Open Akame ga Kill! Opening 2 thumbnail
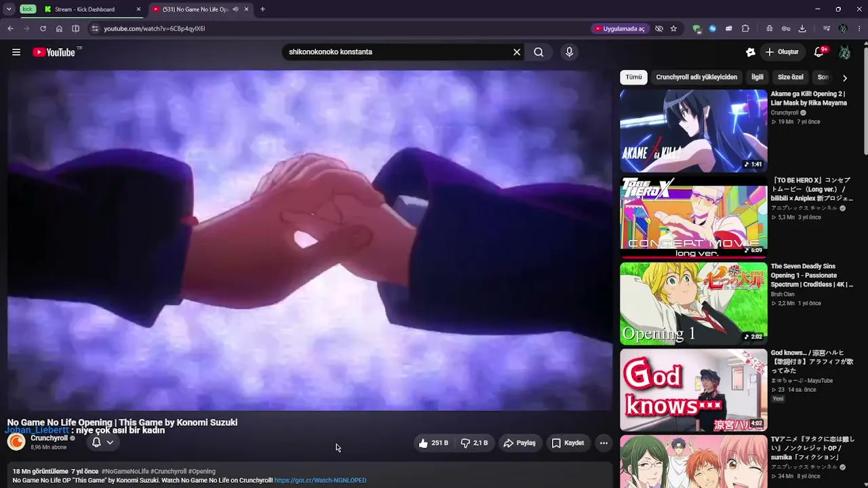 pyautogui.click(x=694, y=131)
